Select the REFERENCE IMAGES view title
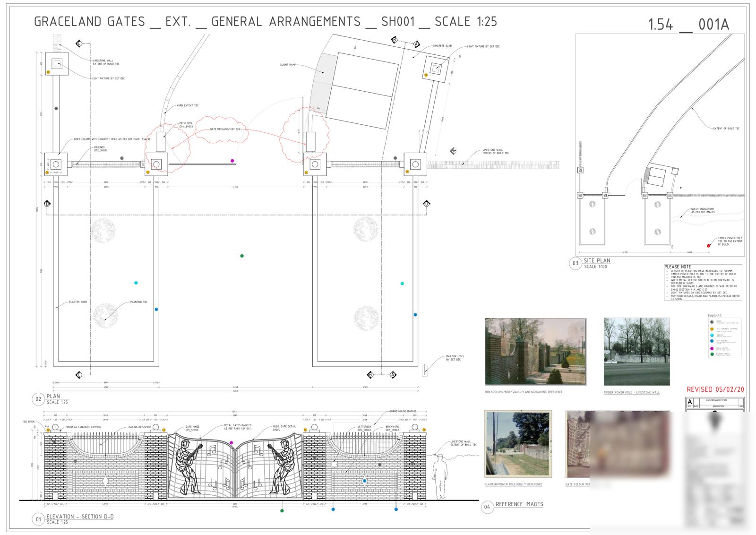 [519, 504]
